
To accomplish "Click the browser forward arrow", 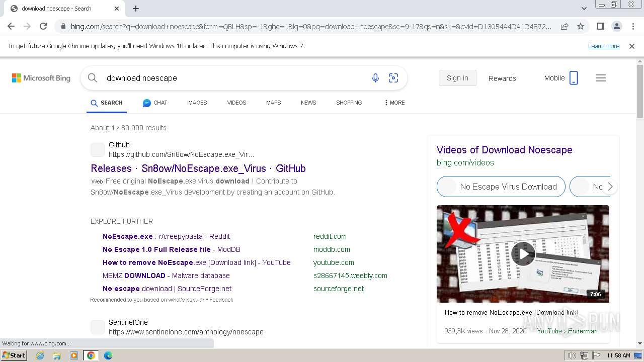I will 27,26.
